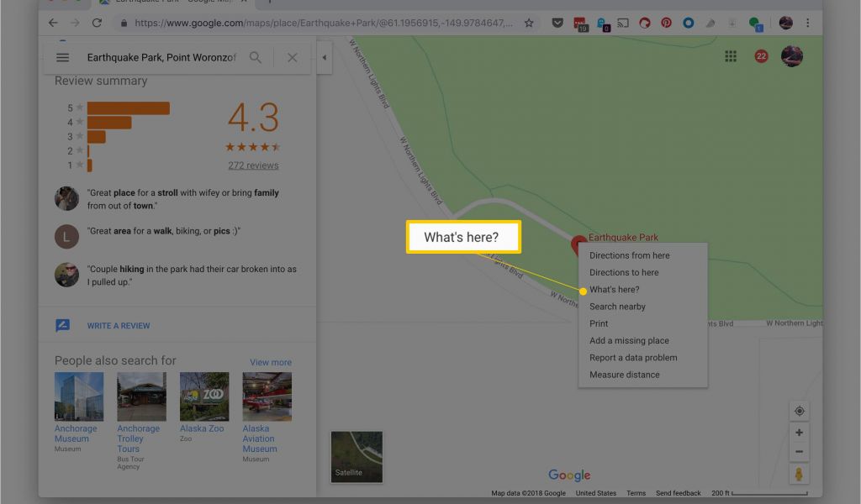
Task: Click the Alaska Zoo photo thumbnail
Action: coord(204,396)
